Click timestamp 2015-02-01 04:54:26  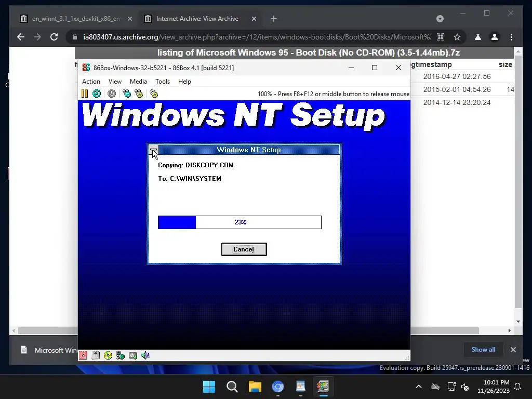pyautogui.click(x=457, y=89)
